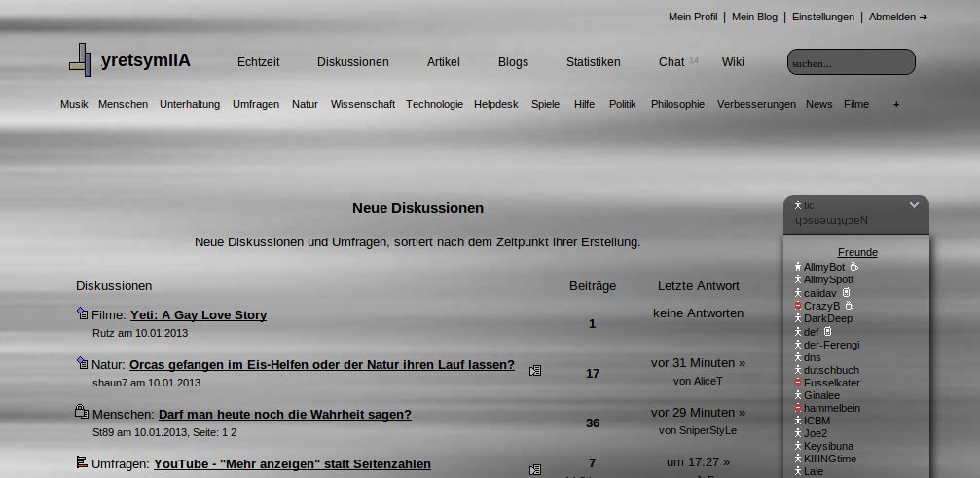The height and width of the screenshot is (478, 980).
Task: Click the suchen search field
Action: point(851,63)
